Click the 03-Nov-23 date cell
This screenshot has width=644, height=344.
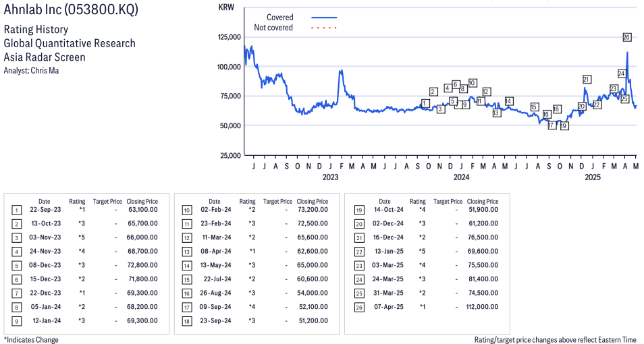click(45, 237)
